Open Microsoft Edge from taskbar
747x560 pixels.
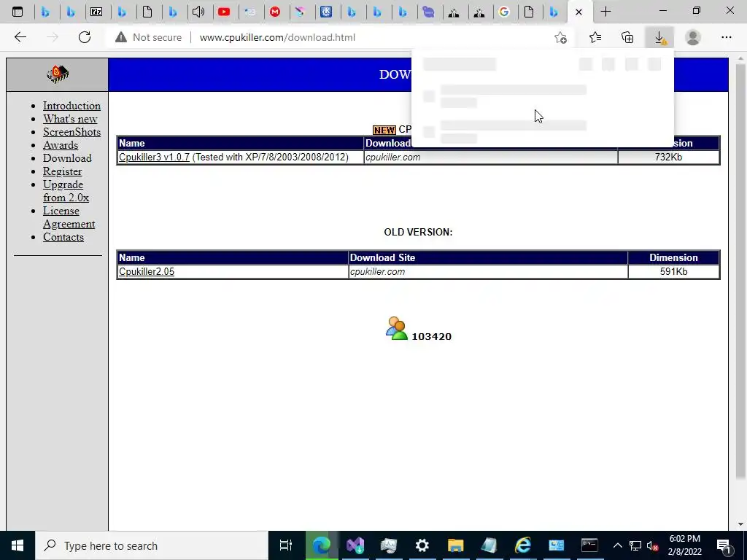click(x=322, y=545)
